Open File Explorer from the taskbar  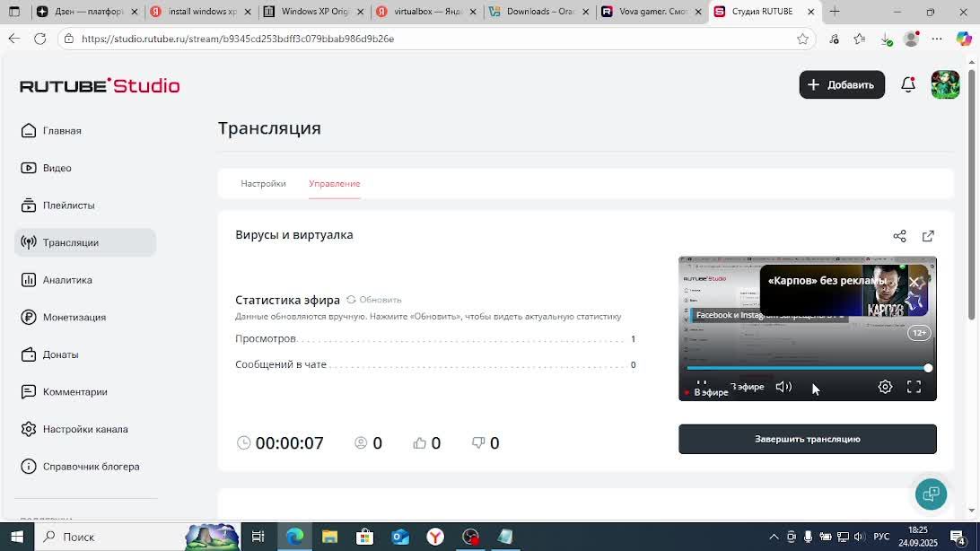pos(329,537)
